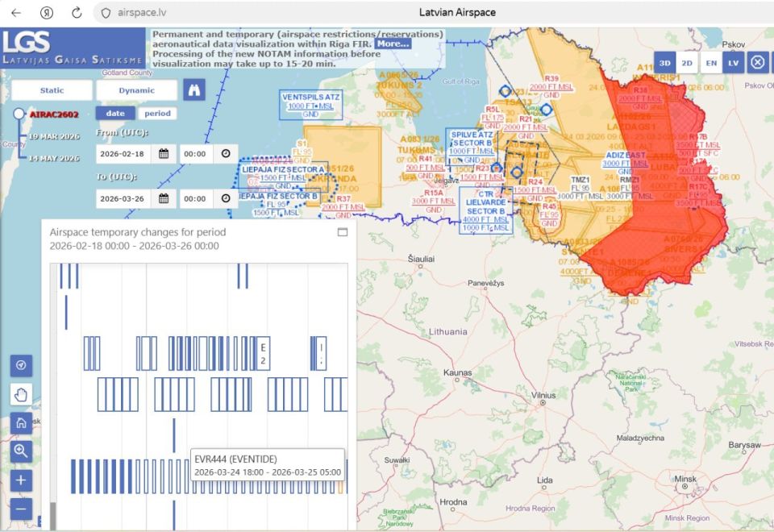The width and height of the screenshot is (774, 532).
Task: Switch the language to EN
Action: (x=710, y=63)
